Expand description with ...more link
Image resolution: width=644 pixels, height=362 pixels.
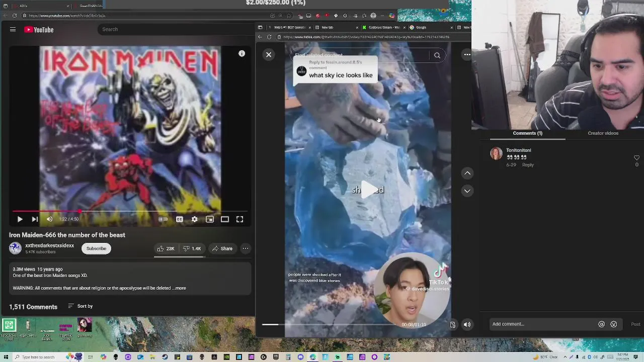point(179,288)
